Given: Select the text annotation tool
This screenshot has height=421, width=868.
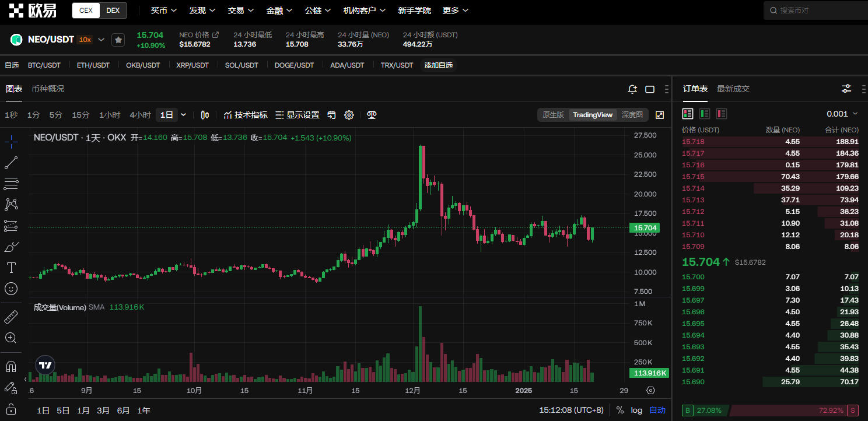Looking at the screenshot, I should click(x=11, y=268).
